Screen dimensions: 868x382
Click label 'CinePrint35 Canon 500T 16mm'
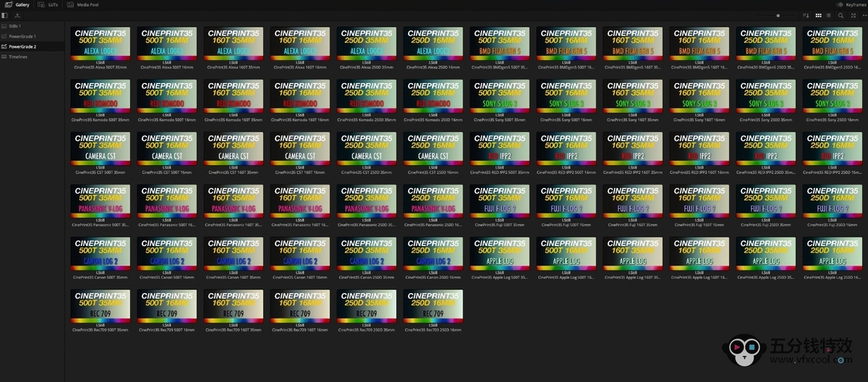(x=166, y=277)
